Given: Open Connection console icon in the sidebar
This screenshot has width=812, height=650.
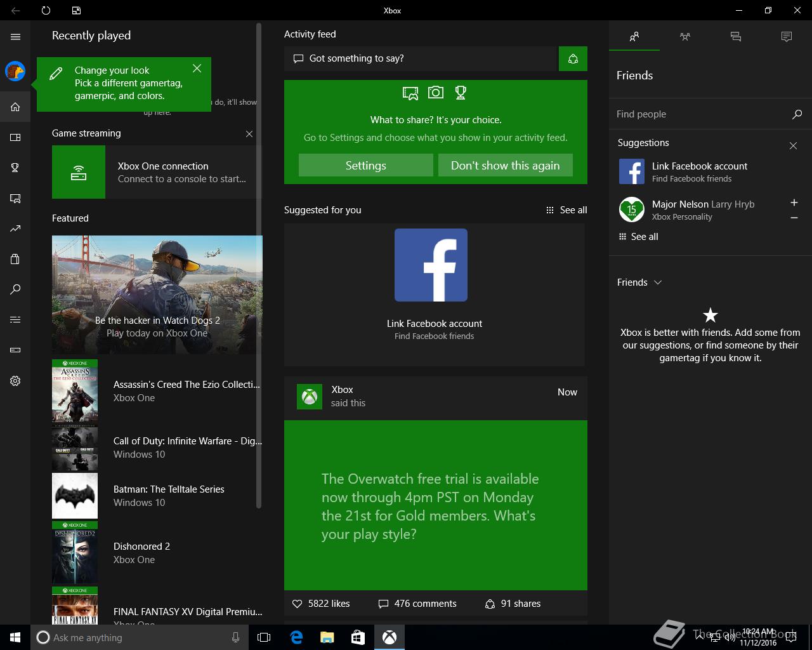Looking at the screenshot, I should click(x=15, y=350).
